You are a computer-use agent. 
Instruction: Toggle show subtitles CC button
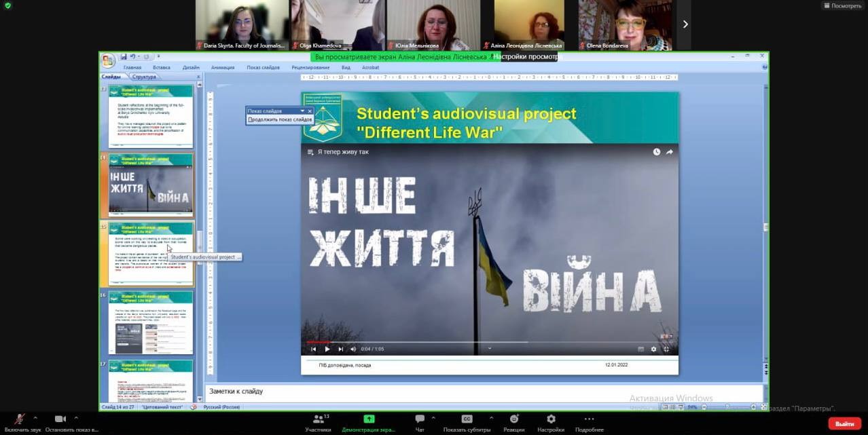467,419
